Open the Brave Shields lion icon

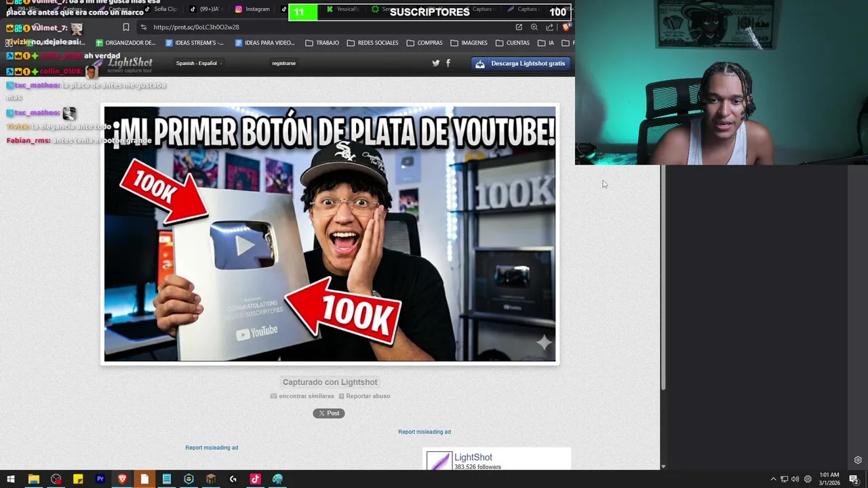[x=566, y=27]
